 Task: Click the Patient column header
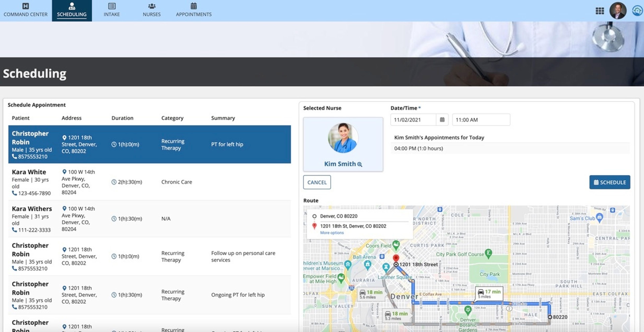pos(20,118)
